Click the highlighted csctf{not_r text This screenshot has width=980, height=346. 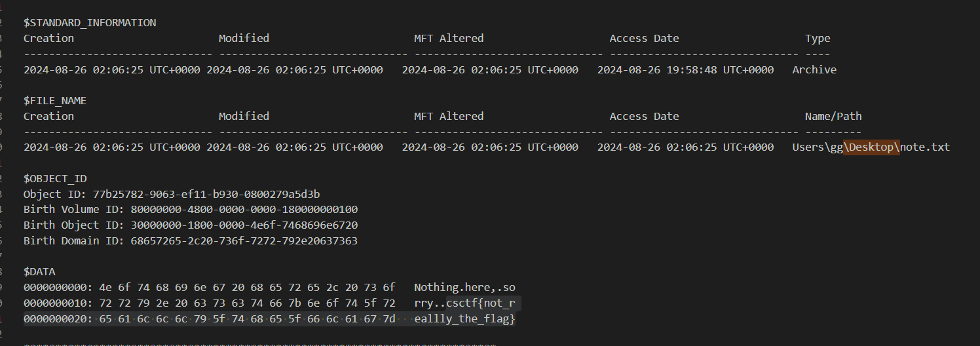483,303
